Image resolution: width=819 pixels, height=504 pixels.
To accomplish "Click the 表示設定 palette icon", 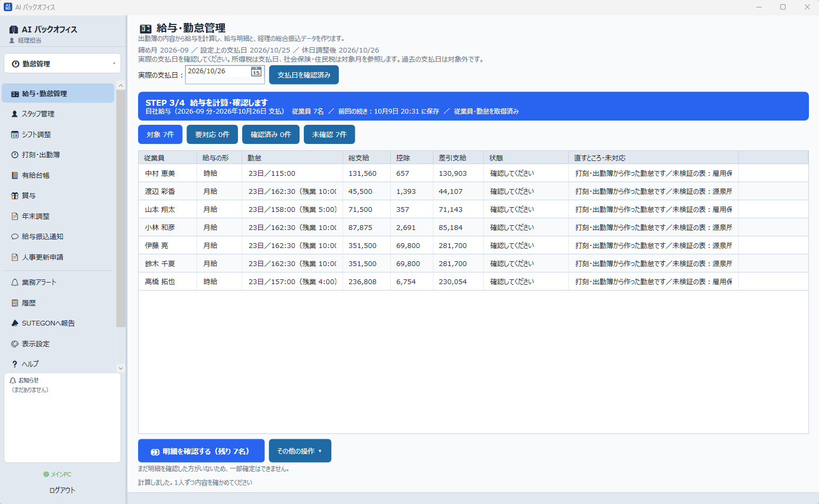I will 15,344.
